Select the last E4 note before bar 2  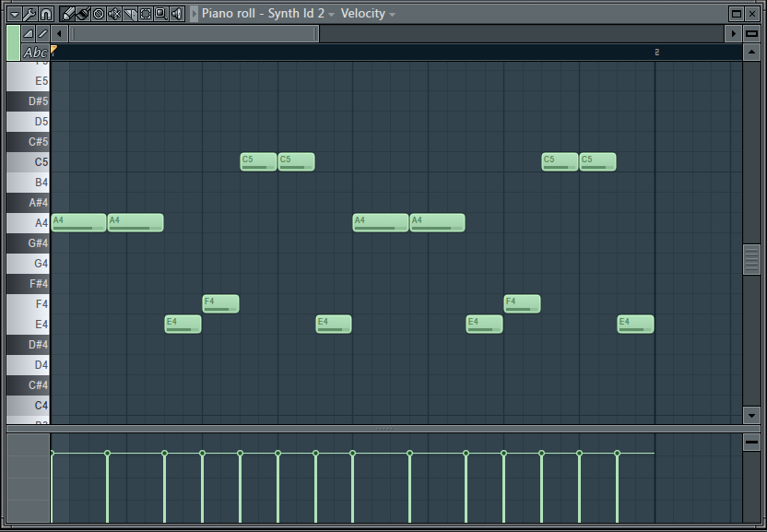point(635,324)
